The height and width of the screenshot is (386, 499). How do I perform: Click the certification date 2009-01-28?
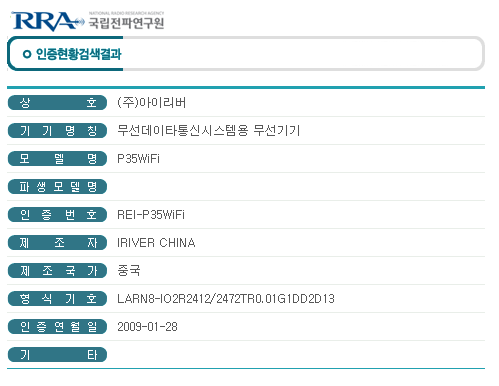[x=147, y=327]
